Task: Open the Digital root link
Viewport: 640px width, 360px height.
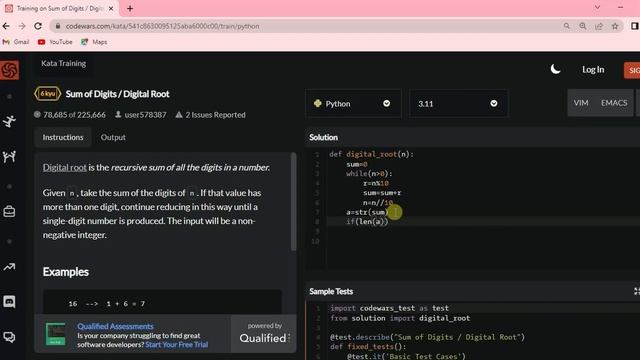Action: click(64, 167)
